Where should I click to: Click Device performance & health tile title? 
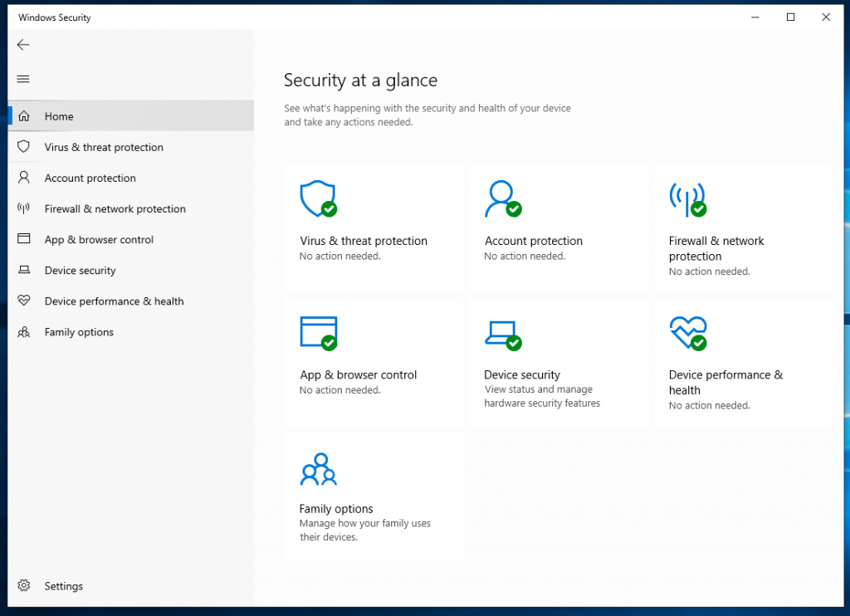pyautogui.click(x=725, y=382)
